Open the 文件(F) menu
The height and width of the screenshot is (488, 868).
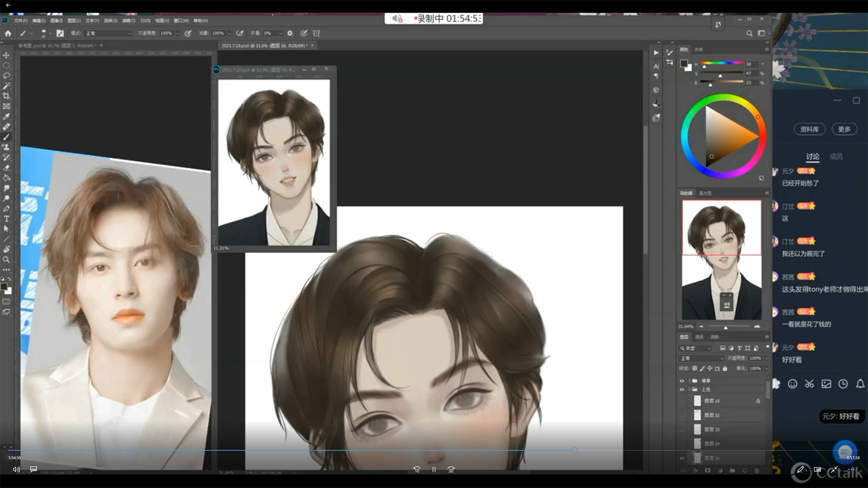(21, 21)
